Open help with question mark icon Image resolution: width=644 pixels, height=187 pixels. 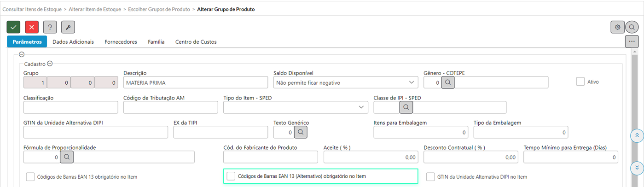click(x=50, y=27)
